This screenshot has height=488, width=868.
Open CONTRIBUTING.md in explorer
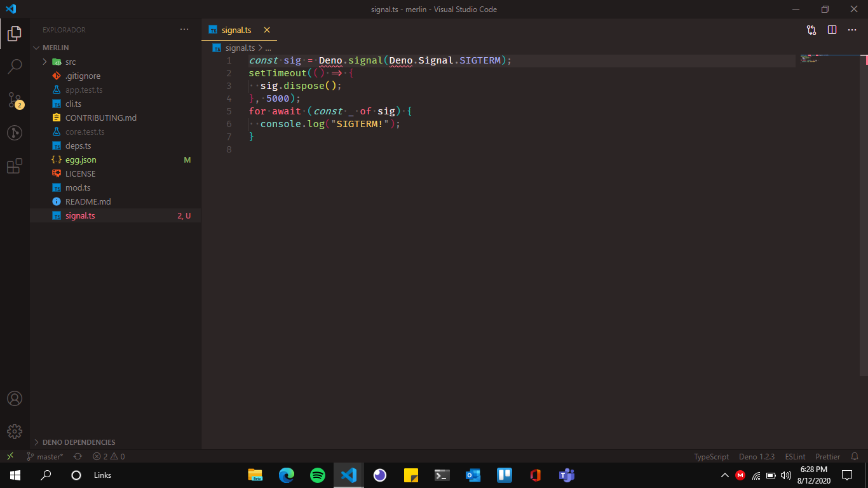(115, 118)
